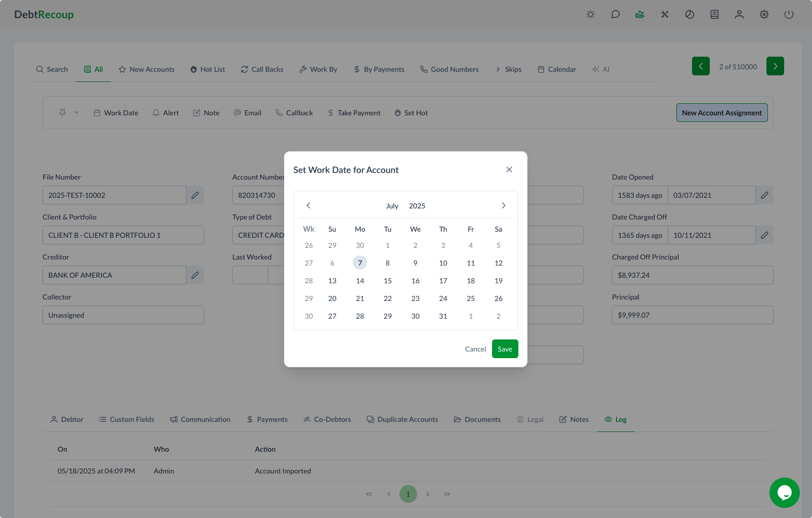Open the settings gear icon

[764, 15]
